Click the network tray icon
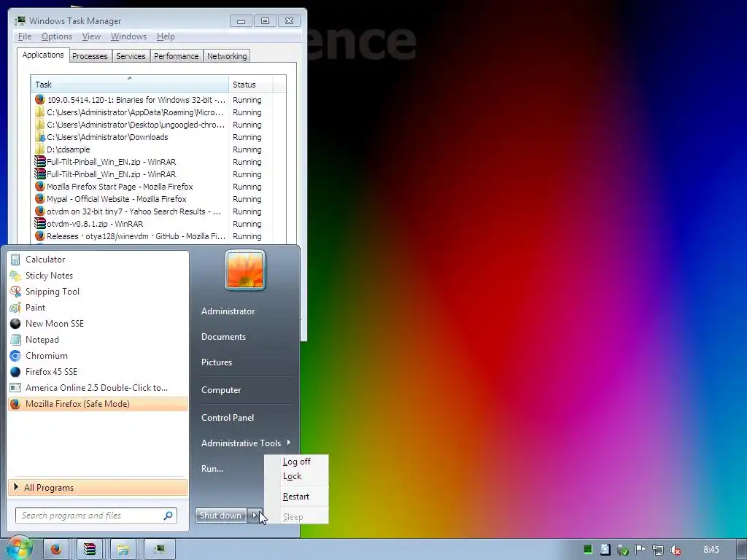Screen dimensions: 747x560 (x=658, y=550)
